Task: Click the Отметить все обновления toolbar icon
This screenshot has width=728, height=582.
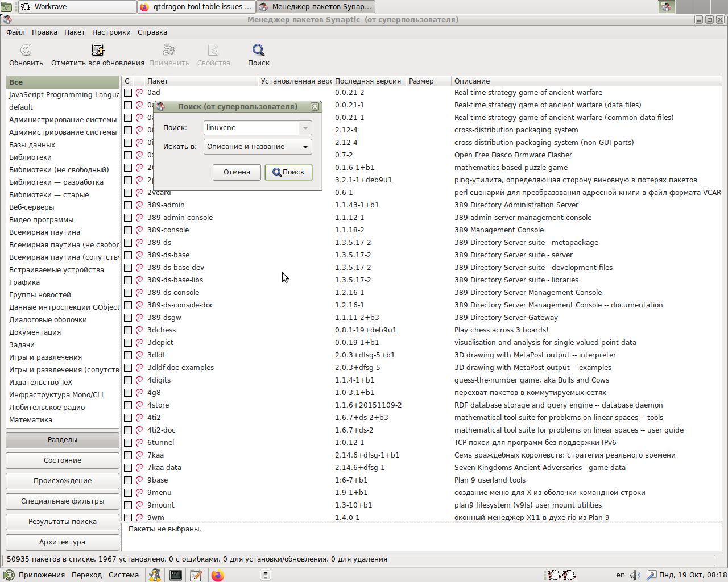Action: click(x=98, y=50)
